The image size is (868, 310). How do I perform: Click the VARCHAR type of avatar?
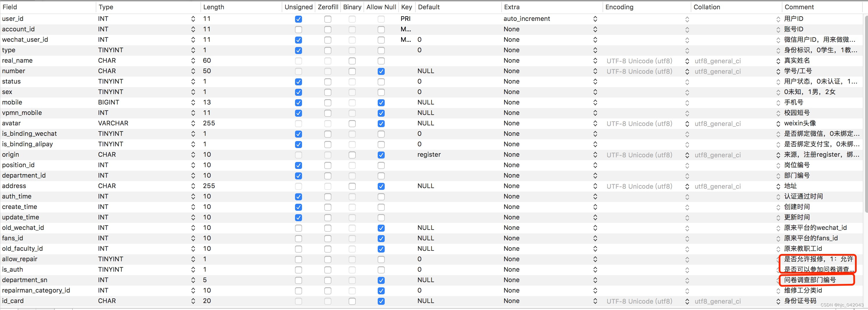point(113,123)
